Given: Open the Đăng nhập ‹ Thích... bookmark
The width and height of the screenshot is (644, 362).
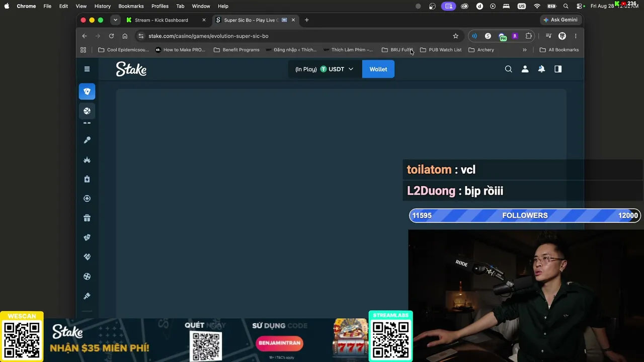Looking at the screenshot, I should pos(291,50).
